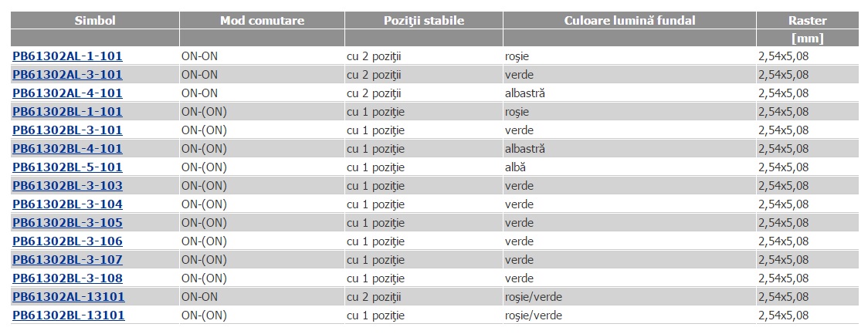Open the PB61302AL-4-101 product link
This screenshot has width=868, height=334.
tap(67, 93)
